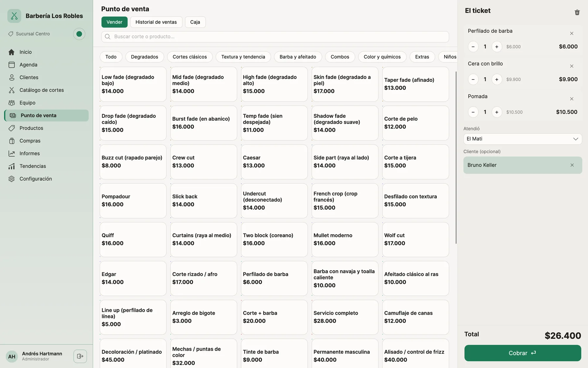
Task: Open Compras section
Action: point(46,141)
